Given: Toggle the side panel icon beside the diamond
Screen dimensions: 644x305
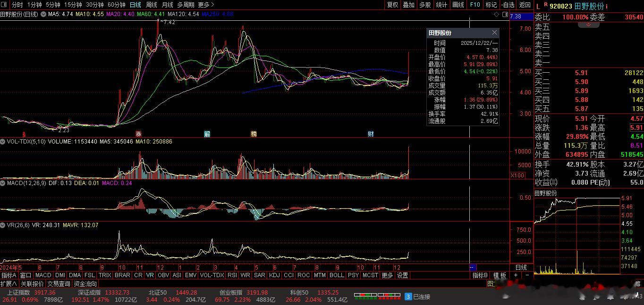Looking at the screenshot, I should [x=504, y=15].
